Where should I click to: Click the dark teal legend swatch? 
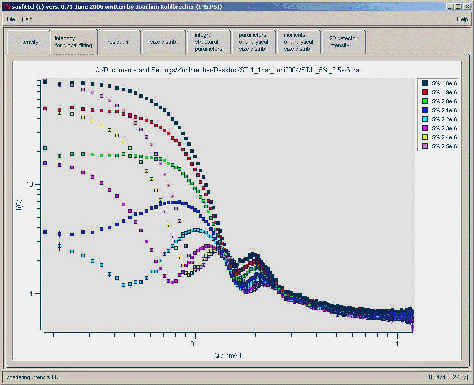pos(425,83)
